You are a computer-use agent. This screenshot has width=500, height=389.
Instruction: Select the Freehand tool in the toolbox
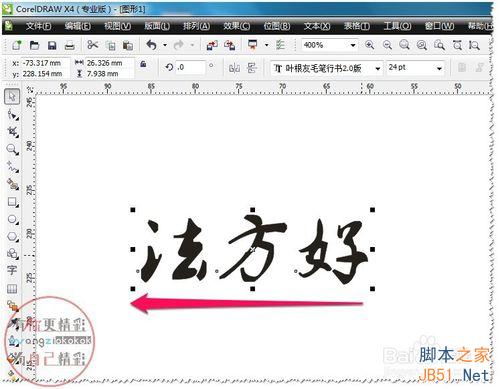pos(13,167)
